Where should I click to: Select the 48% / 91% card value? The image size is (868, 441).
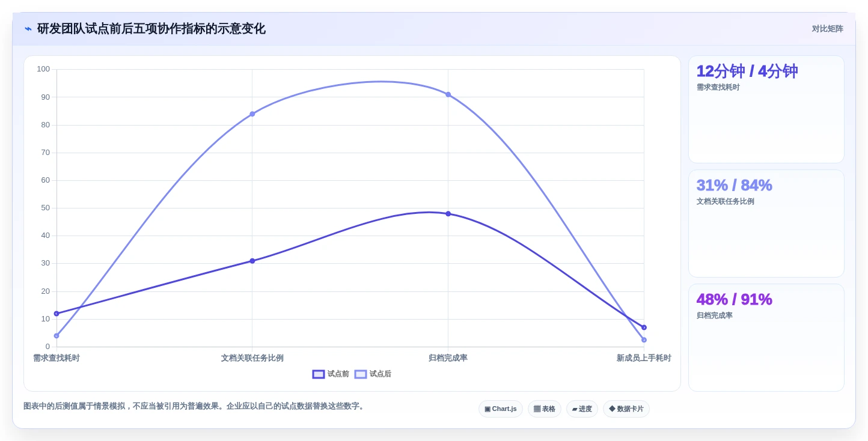click(734, 299)
